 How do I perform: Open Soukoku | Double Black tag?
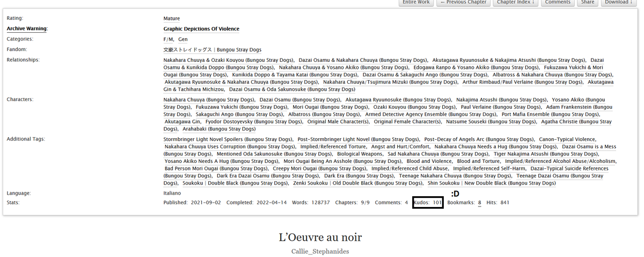(x=235, y=183)
